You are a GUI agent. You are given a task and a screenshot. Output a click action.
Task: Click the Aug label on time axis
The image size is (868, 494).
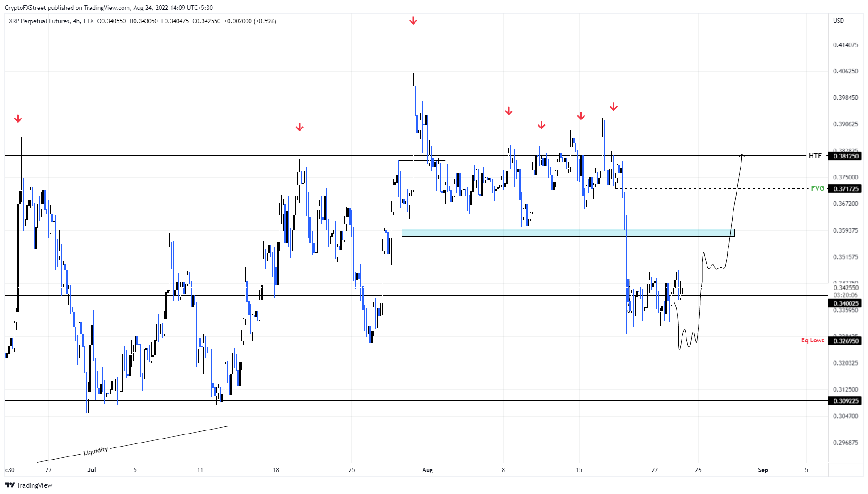coord(428,470)
